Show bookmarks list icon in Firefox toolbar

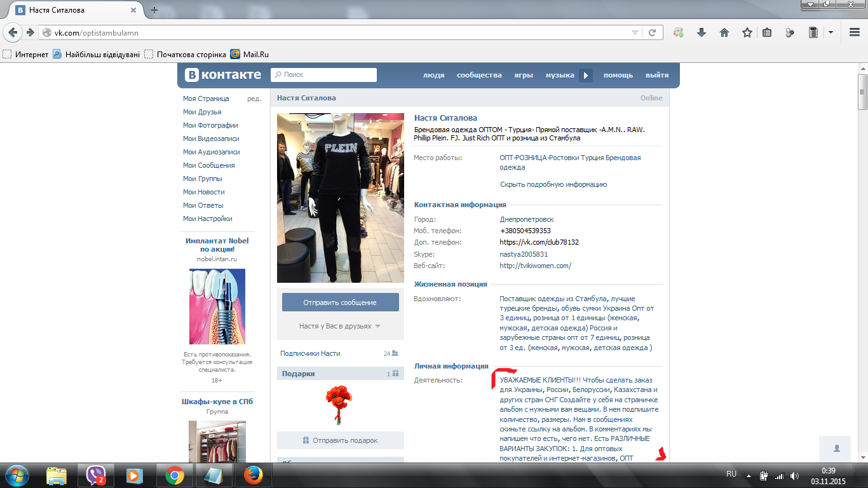767,32
